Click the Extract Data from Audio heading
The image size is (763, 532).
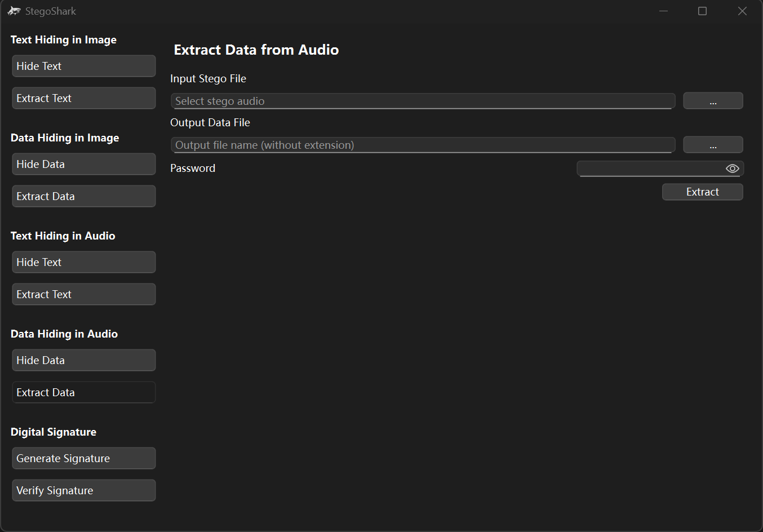[256, 50]
